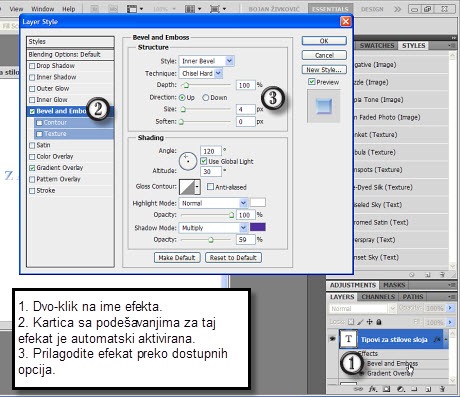Image resolution: width=460 pixels, height=397 pixels.
Task: Click the create new layer icon
Action: [x=429, y=389]
